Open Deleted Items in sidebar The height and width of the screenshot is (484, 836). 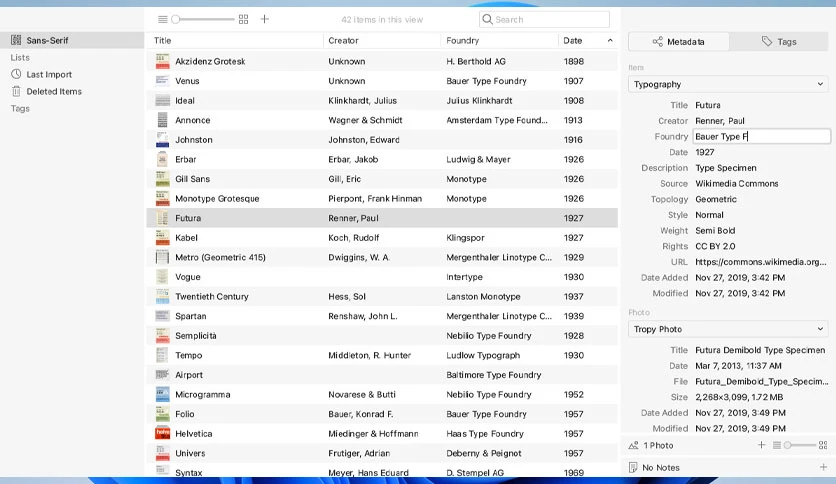54,92
